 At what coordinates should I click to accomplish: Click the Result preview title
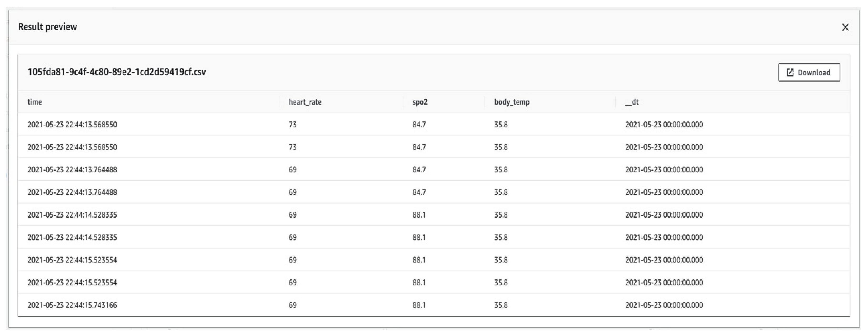click(47, 27)
